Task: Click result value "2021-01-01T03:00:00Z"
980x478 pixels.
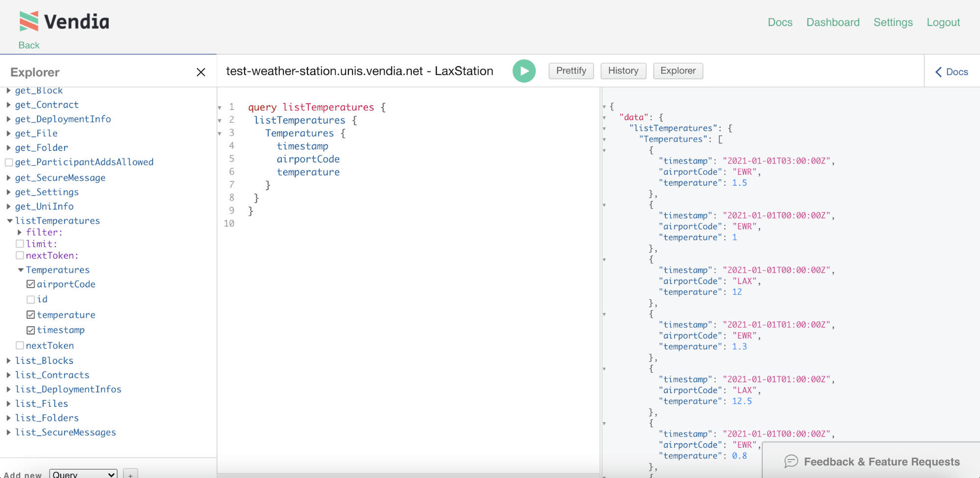Action: pyautogui.click(x=777, y=161)
